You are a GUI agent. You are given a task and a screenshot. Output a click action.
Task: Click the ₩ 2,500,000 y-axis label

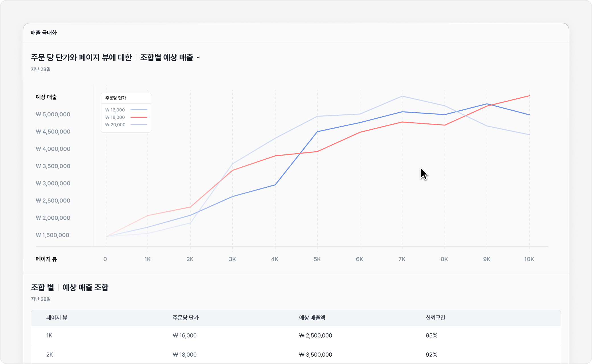53,200
